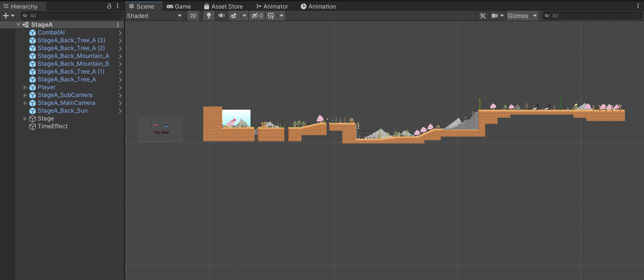
Task: Click the plus icon to create object
Action: tap(6, 16)
